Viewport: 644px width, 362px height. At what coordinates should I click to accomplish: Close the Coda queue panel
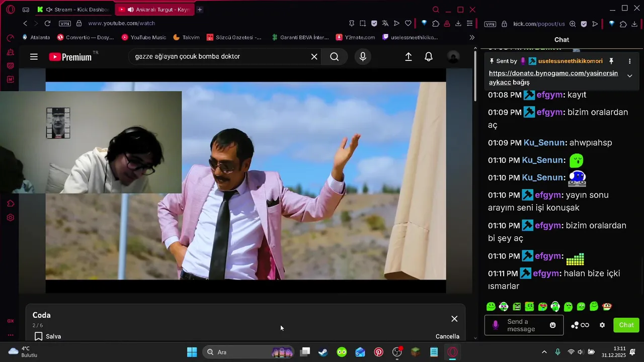tap(454, 319)
